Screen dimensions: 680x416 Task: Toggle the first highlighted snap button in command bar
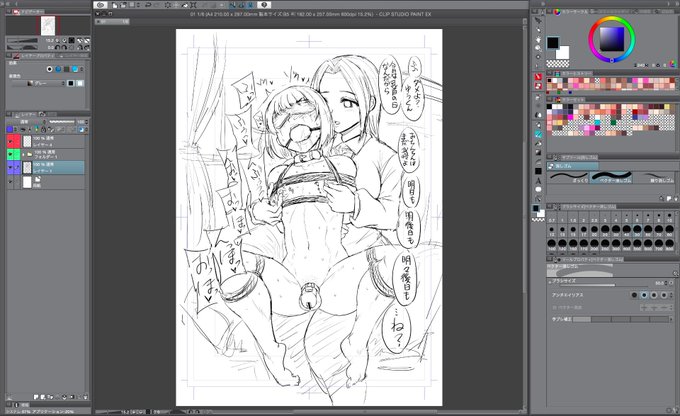click(x=232, y=5)
